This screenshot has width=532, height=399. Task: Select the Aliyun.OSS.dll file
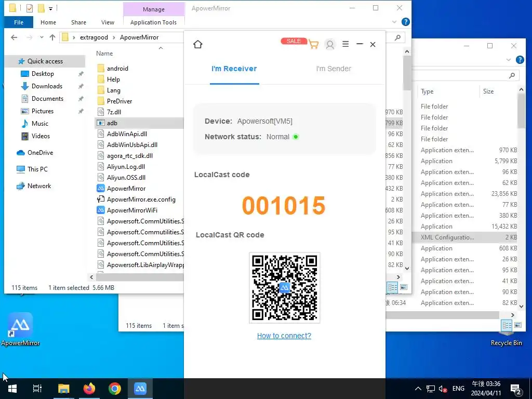click(x=126, y=178)
